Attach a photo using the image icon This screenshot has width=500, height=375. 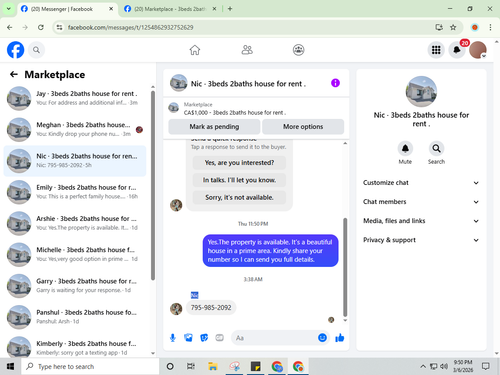tap(188, 338)
